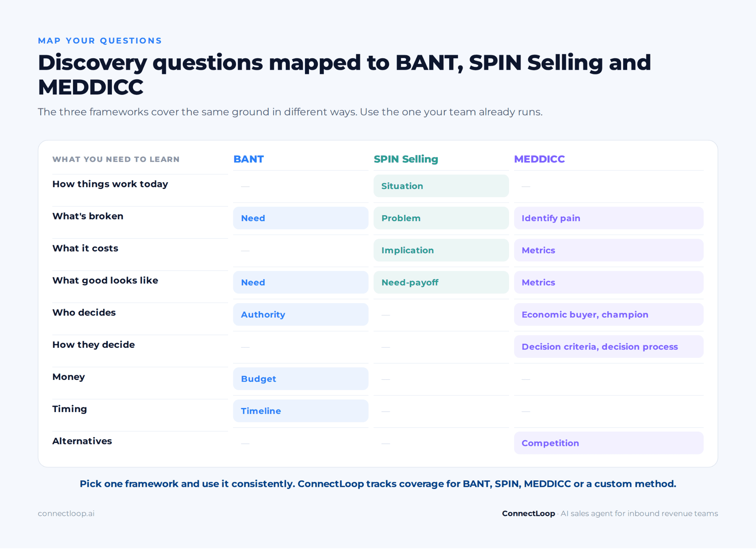Click the 'Implication' cell
The image size is (756, 549).
click(441, 250)
